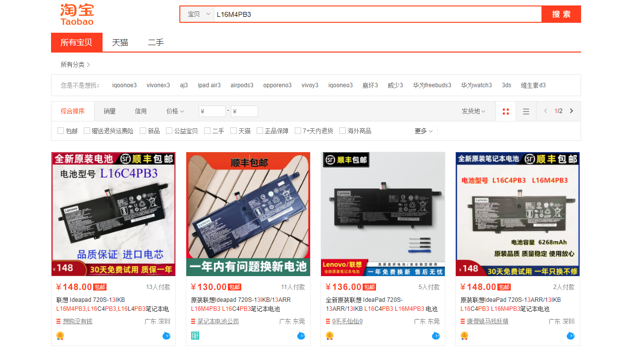Sort by 综合排序
The image size is (644, 347).
[73, 111]
